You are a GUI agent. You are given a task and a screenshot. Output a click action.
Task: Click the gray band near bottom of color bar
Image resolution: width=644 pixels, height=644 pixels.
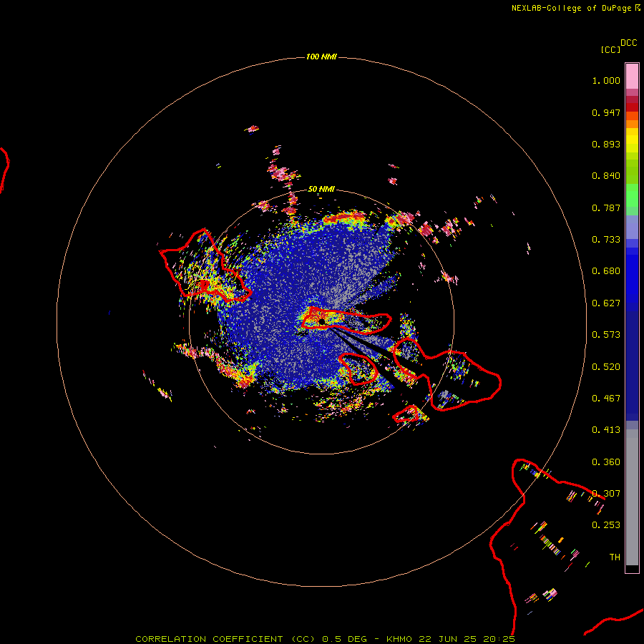pyautogui.click(x=632, y=497)
